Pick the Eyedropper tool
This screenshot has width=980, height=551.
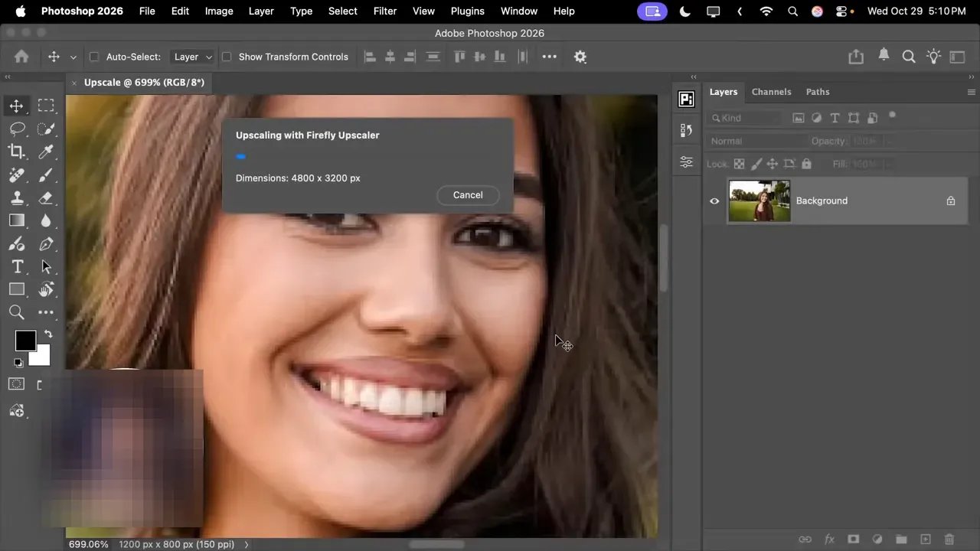(x=47, y=152)
